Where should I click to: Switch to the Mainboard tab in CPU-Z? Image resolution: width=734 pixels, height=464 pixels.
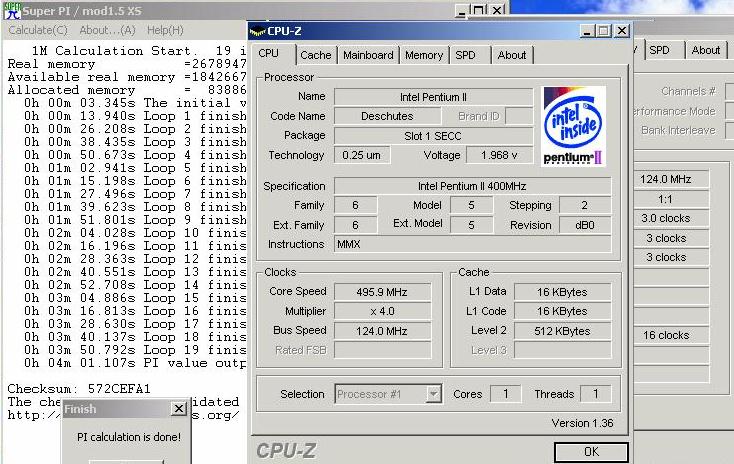pos(368,55)
